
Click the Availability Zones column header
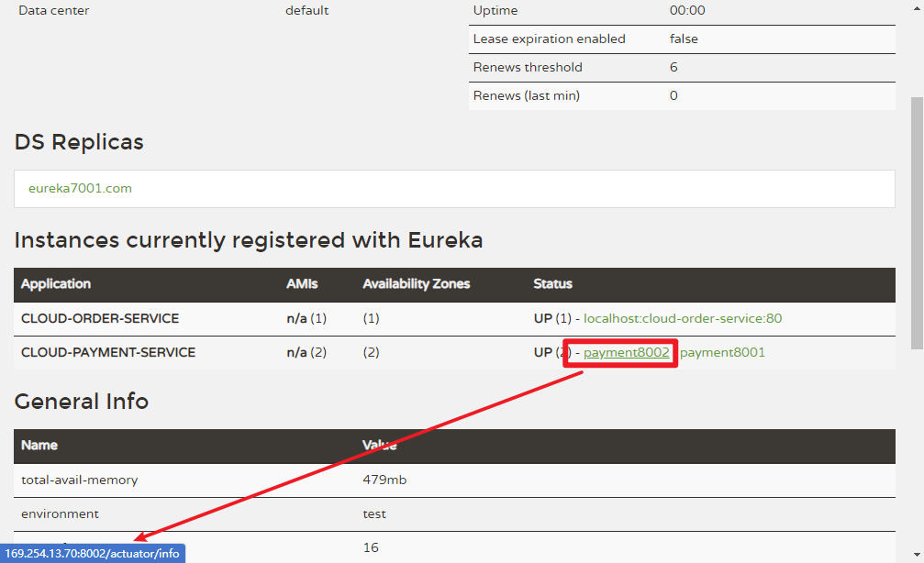click(x=416, y=284)
